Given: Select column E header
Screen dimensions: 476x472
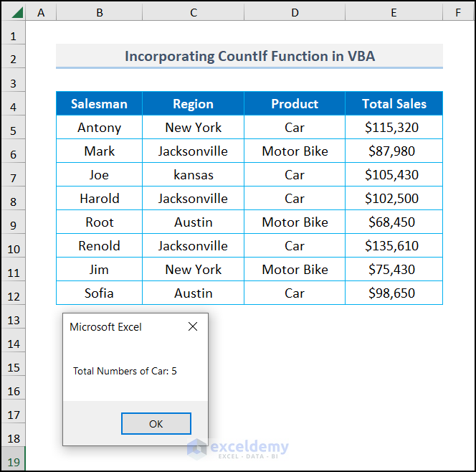Looking at the screenshot, I should pos(394,12).
